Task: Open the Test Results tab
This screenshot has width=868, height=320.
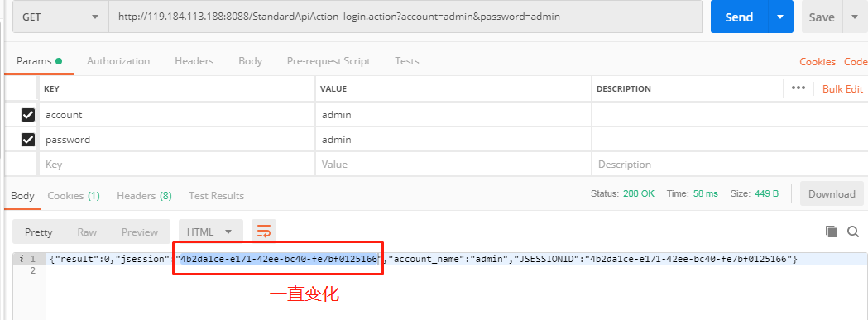Action: (217, 196)
